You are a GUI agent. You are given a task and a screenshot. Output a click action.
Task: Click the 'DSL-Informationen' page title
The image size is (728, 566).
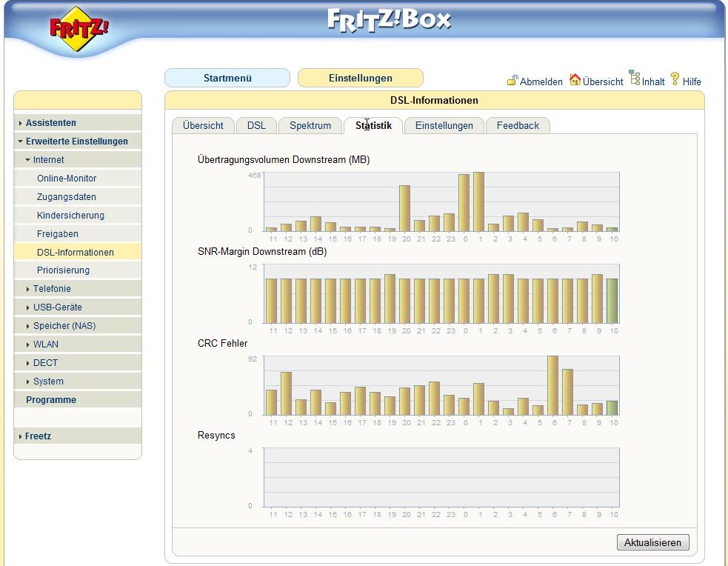pos(434,100)
